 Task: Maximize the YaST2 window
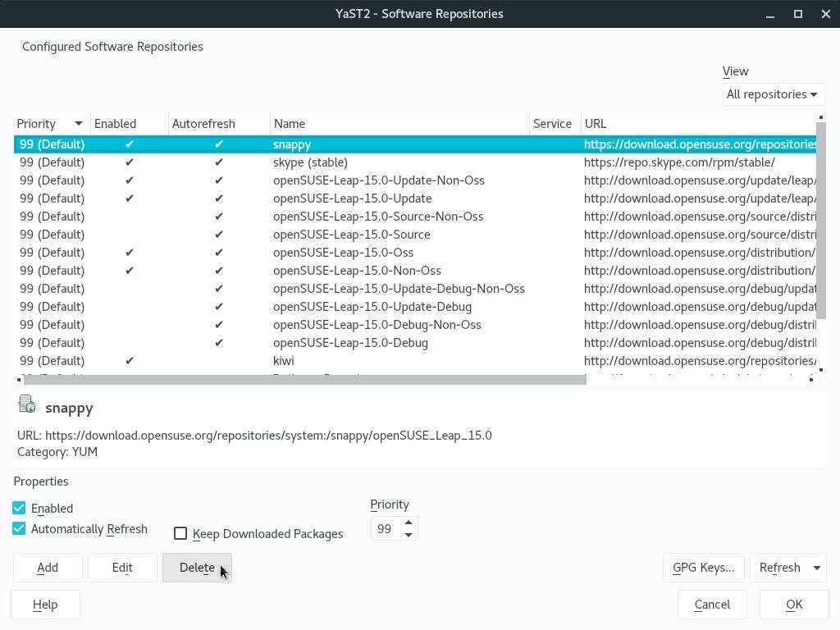point(797,14)
